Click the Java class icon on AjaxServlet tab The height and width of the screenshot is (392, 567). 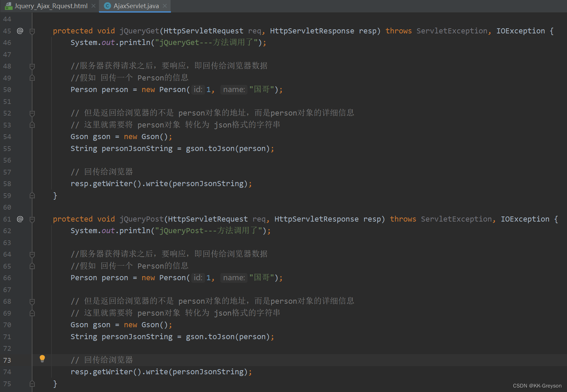[x=107, y=6]
